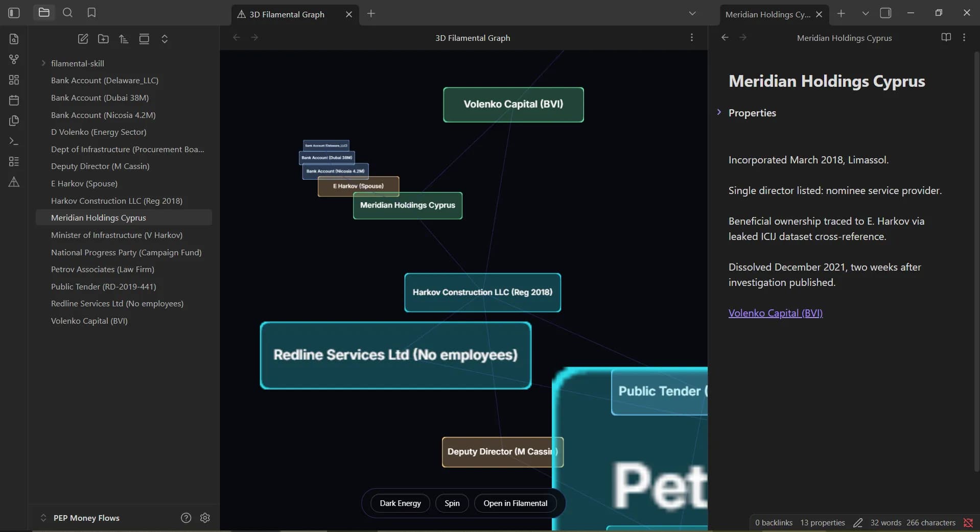Open more options for 3D Filamental Graph
The image size is (980, 532).
tap(692, 37)
